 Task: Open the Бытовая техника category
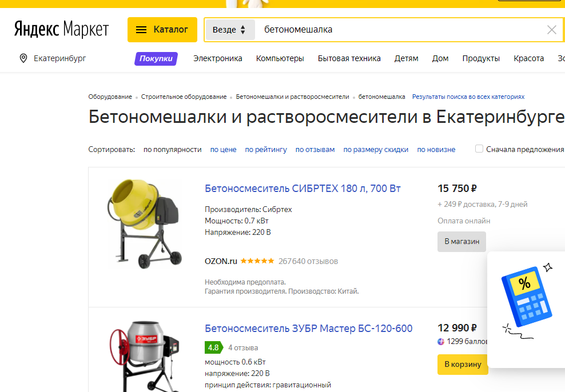pos(349,58)
